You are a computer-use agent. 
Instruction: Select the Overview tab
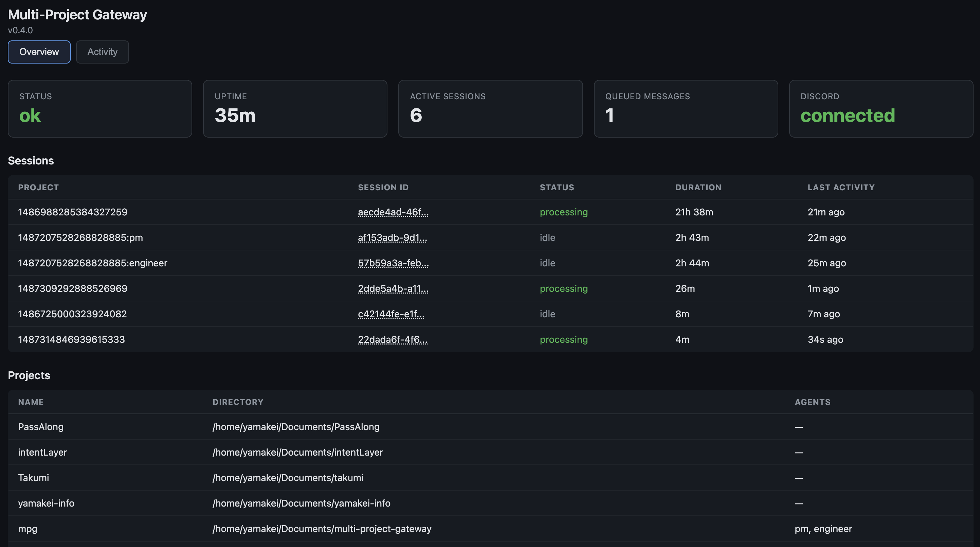[x=39, y=52]
